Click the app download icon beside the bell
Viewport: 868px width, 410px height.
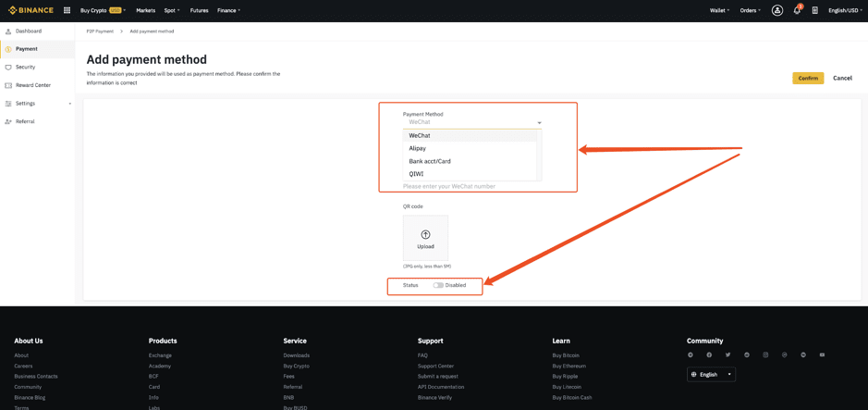[x=815, y=10]
